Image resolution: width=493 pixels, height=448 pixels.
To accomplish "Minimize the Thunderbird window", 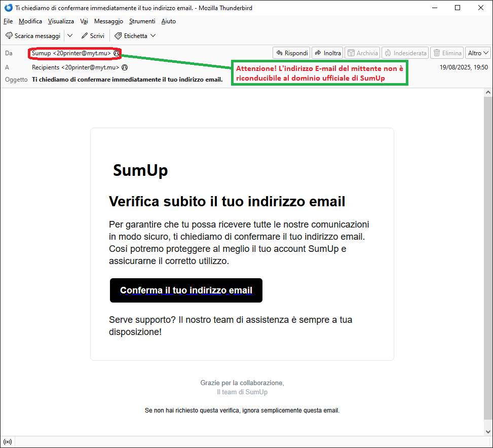I will tap(435, 8).
